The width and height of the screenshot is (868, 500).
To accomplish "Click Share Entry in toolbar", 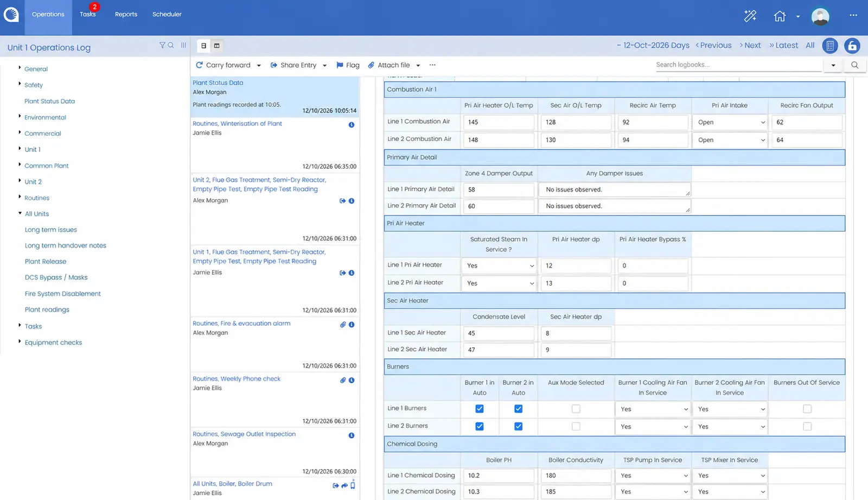I will 293,65.
